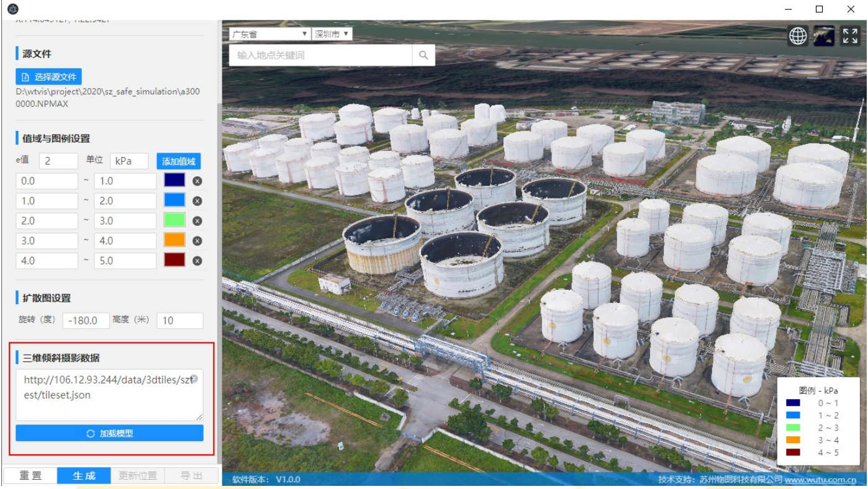Focus the lower bound 2.0 field
868x489 pixels.
tap(47, 221)
